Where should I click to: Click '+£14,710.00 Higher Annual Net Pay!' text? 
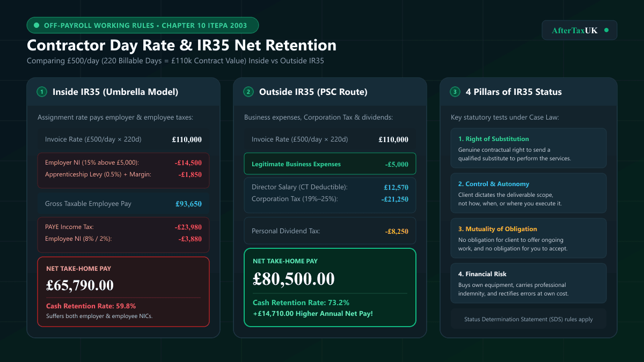(312, 313)
